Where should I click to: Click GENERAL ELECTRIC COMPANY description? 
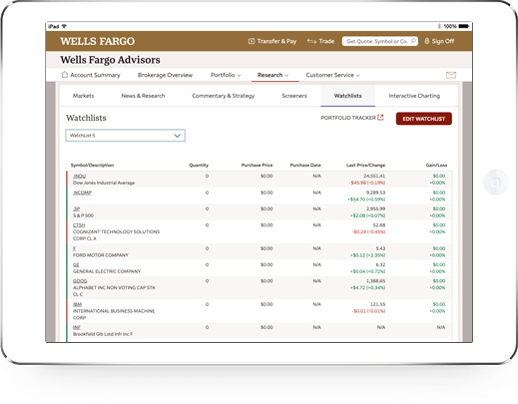coord(107,271)
